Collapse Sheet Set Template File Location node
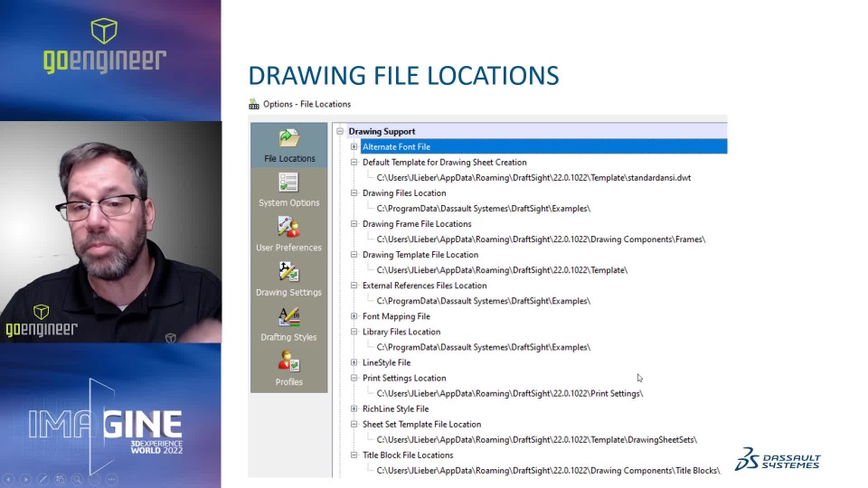The height and width of the screenshot is (488, 868). point(354,425)
